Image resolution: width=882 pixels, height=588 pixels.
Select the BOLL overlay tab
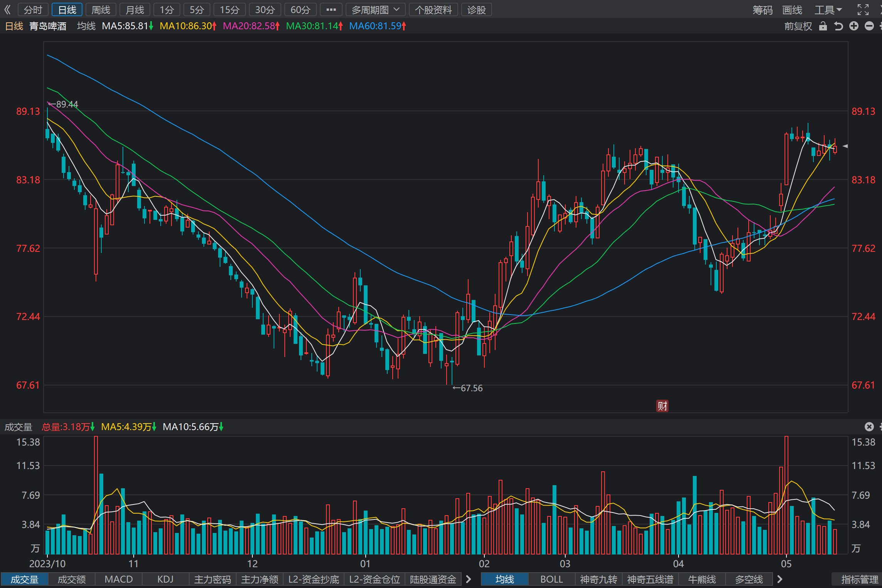(552, 580)
